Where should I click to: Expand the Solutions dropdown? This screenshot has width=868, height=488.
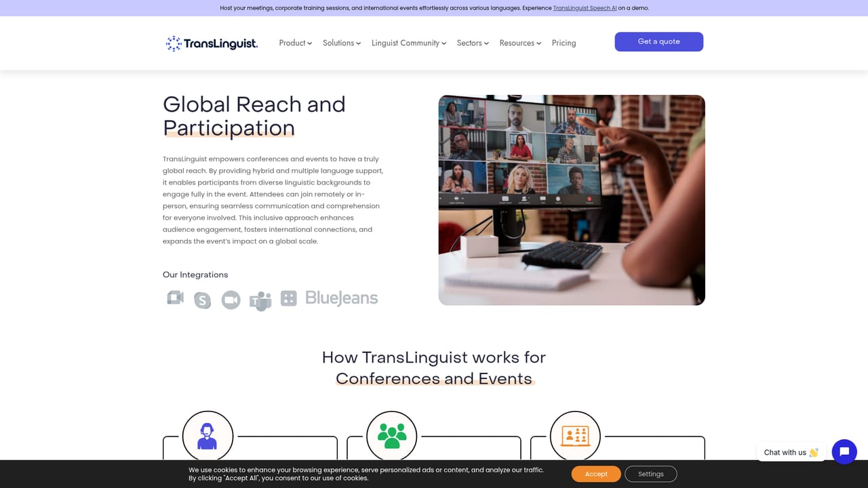pyautogui.click(x=342, y=43)
